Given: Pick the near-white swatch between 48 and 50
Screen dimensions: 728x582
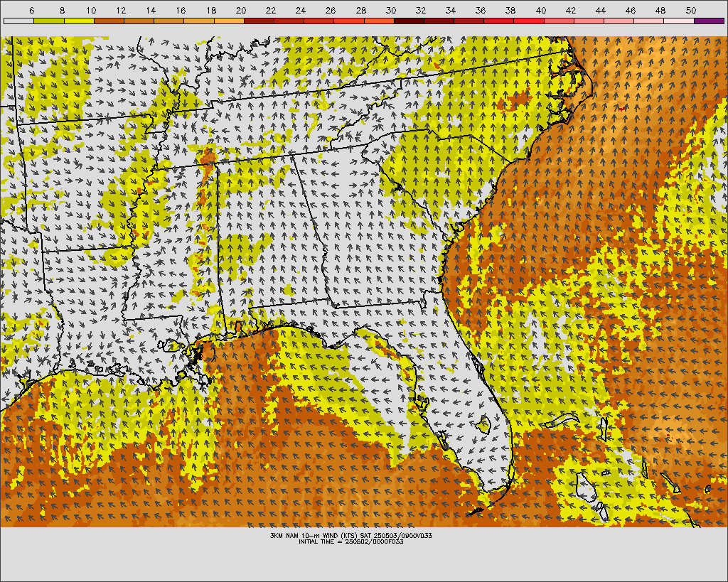Looking at the screenshot, I should coord(679,21).
